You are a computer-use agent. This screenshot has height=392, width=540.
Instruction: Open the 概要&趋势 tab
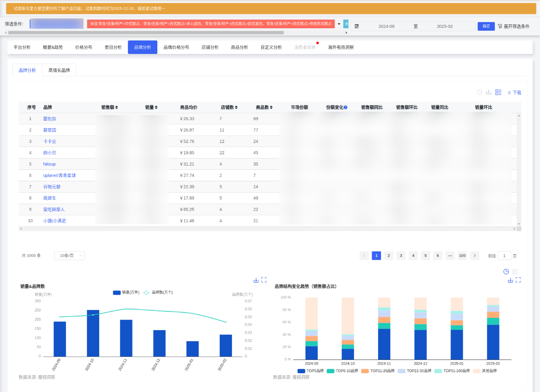coord(53,47)
